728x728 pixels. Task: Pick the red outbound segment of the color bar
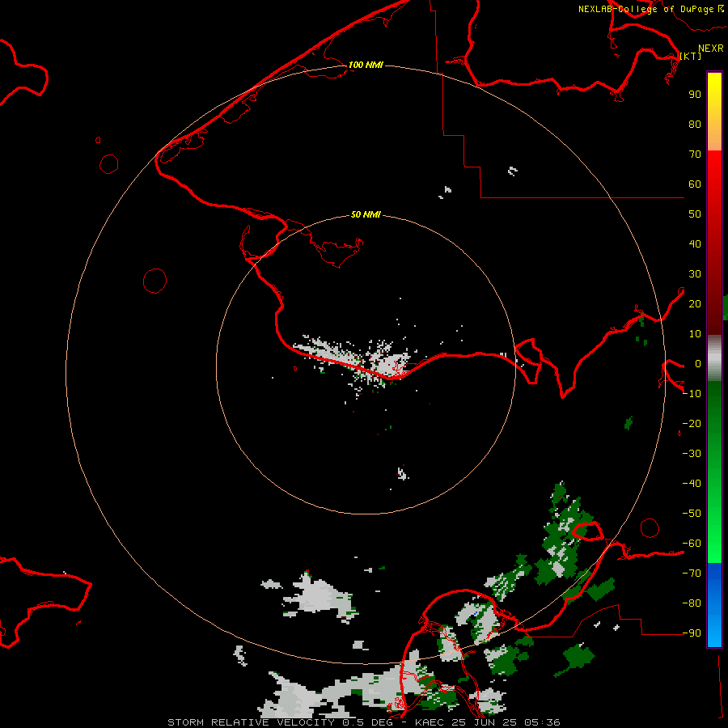(x=714, y=243)
